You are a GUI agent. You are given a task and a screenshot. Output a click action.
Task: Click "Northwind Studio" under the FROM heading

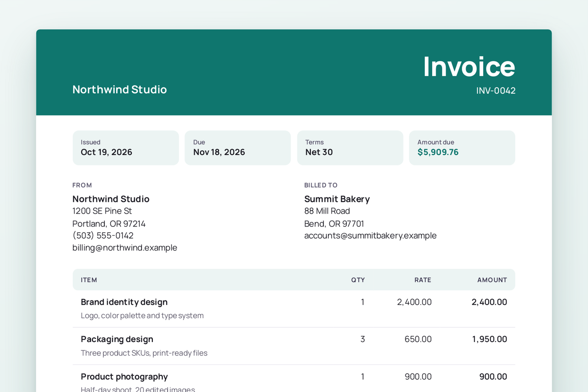(111, 199)
